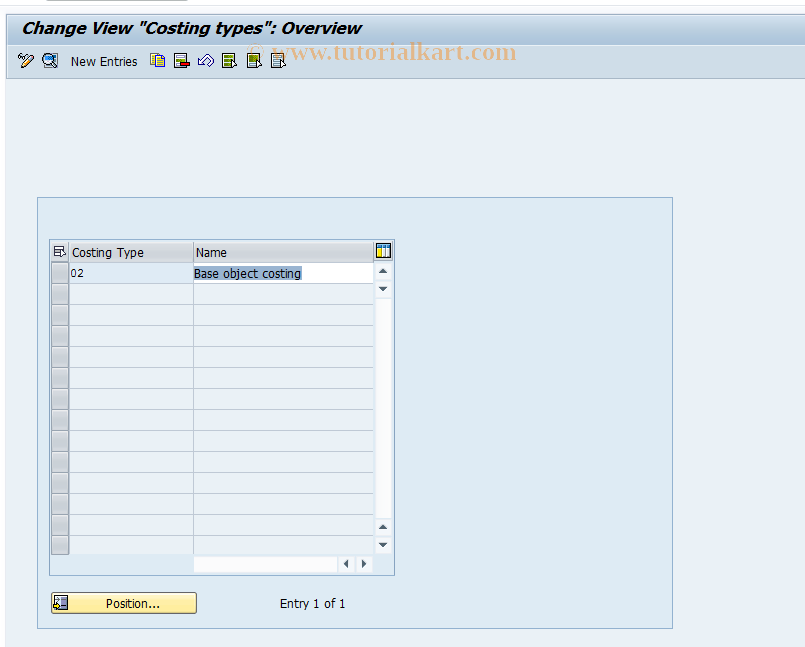Open the table configuration icon above scrollbar
The height and width of the screenshot is (647, 805).
tap(383, 251)
